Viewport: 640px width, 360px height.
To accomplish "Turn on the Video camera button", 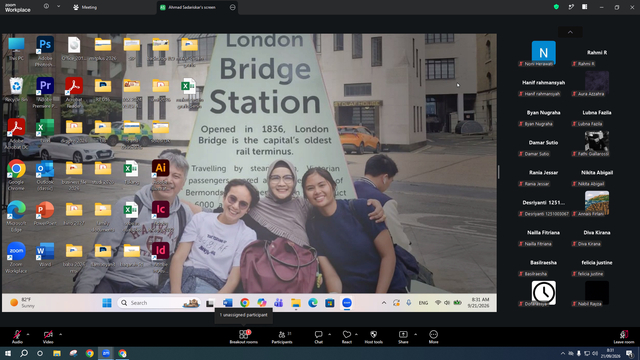I will pyautogui.click(x=48, y=335).
